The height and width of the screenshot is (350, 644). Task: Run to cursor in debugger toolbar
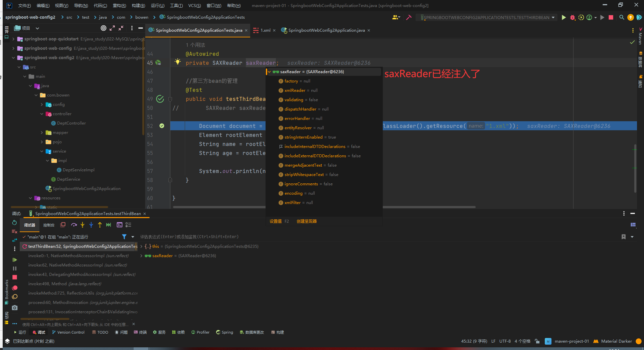coord(109,225)
